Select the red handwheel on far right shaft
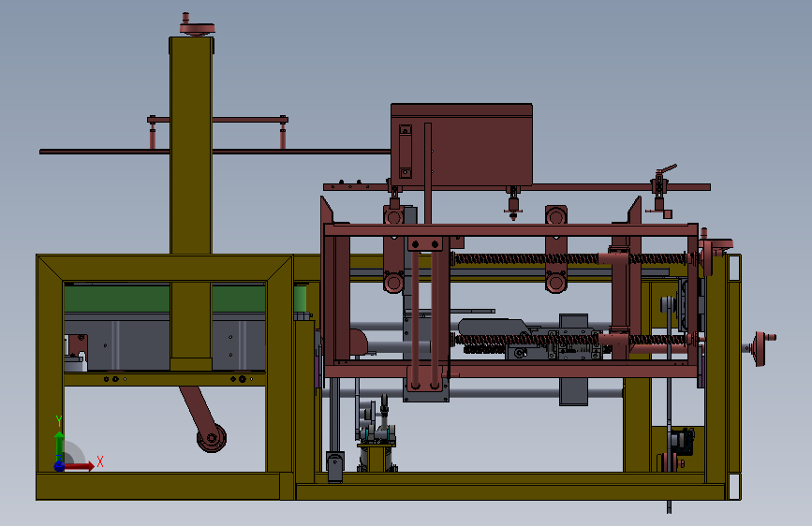 tap(762, 349)
